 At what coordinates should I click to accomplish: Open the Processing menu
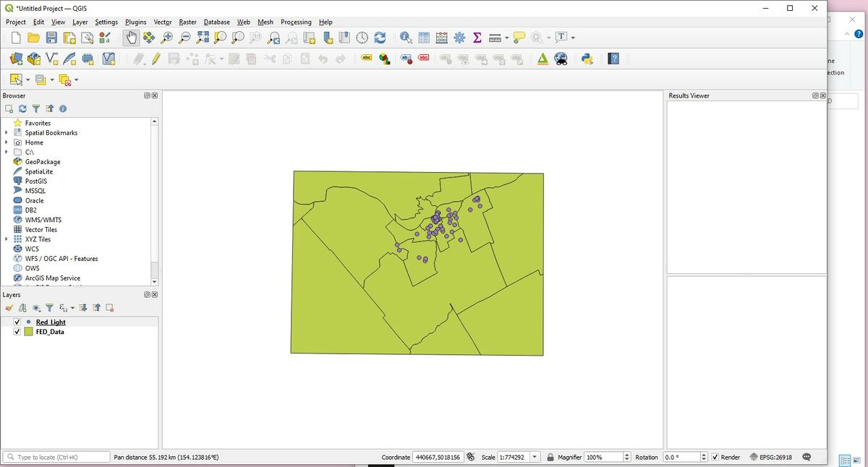click(296, 22)
